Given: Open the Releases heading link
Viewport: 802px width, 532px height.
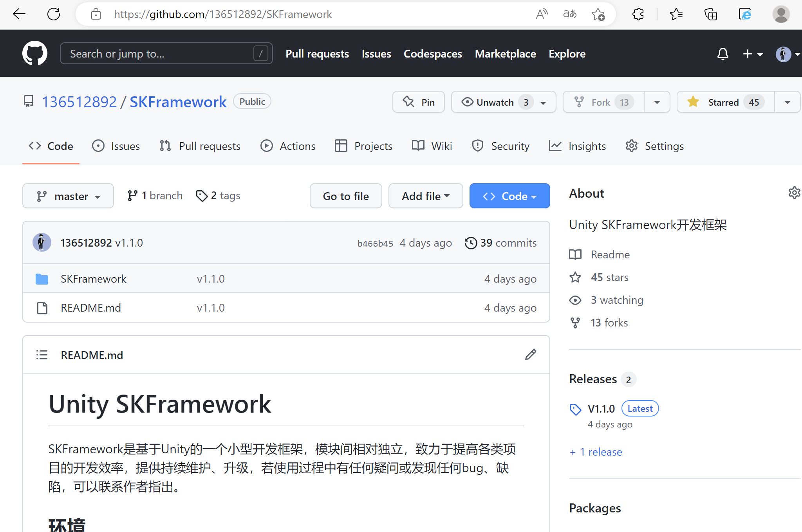Looking at the screenshot, I should 593,379.
